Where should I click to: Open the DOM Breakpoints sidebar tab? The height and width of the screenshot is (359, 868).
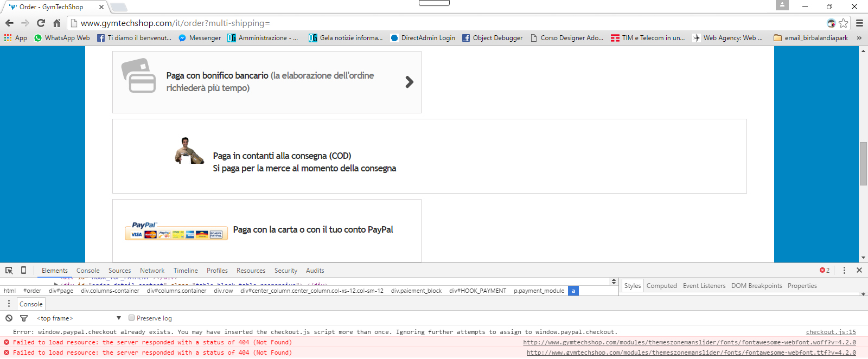tap(756, 286)
